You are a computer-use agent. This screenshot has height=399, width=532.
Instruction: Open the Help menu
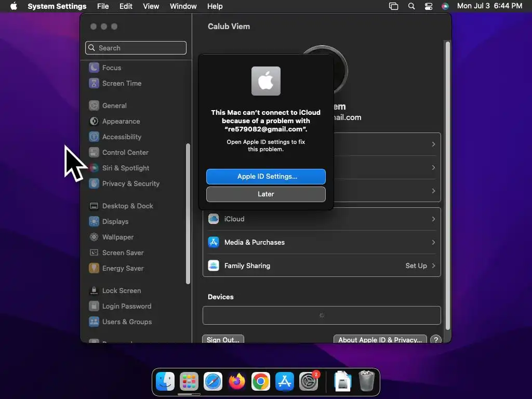(x=215, y=6)
